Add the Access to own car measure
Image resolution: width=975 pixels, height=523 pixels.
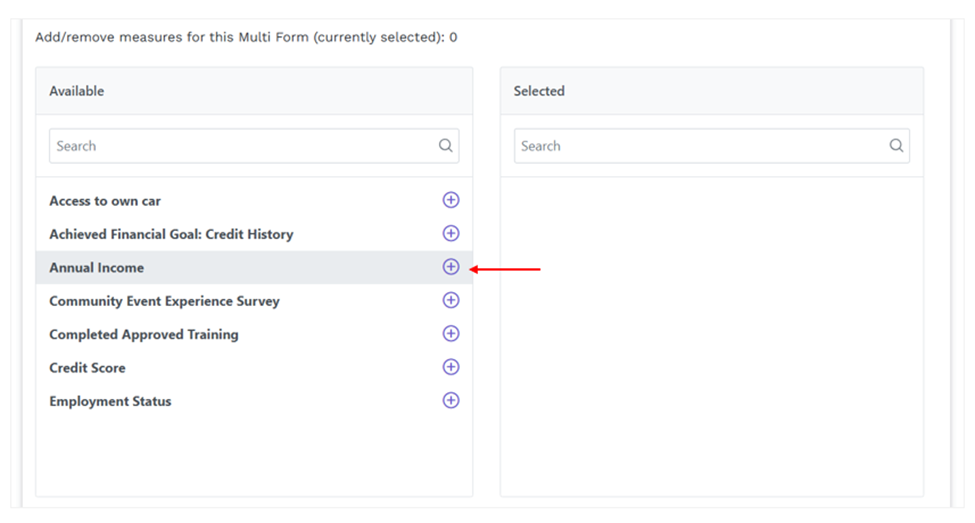[451, 200]
